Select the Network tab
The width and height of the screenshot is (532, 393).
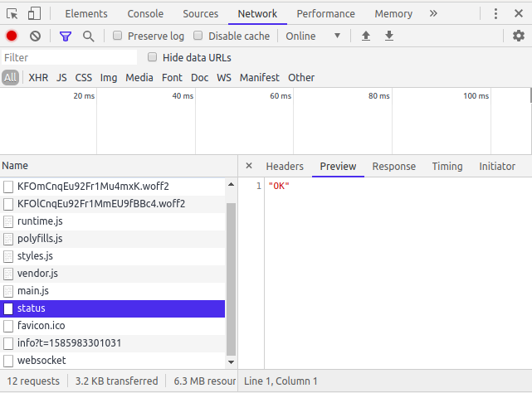(x=257, y=14)
